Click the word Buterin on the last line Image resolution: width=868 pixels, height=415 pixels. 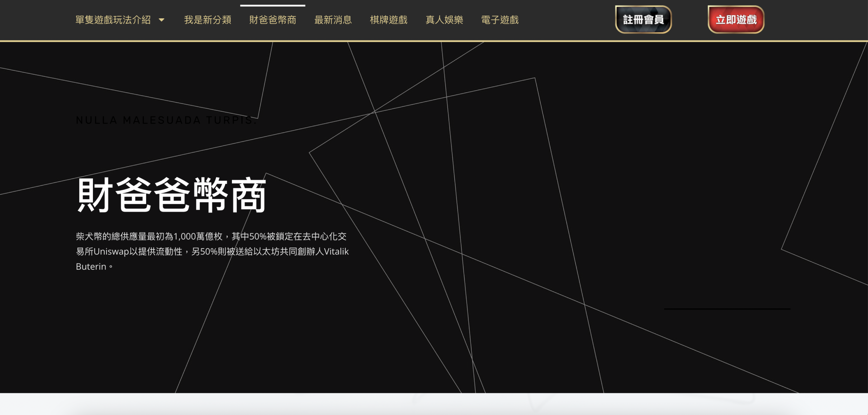(91, 267)
